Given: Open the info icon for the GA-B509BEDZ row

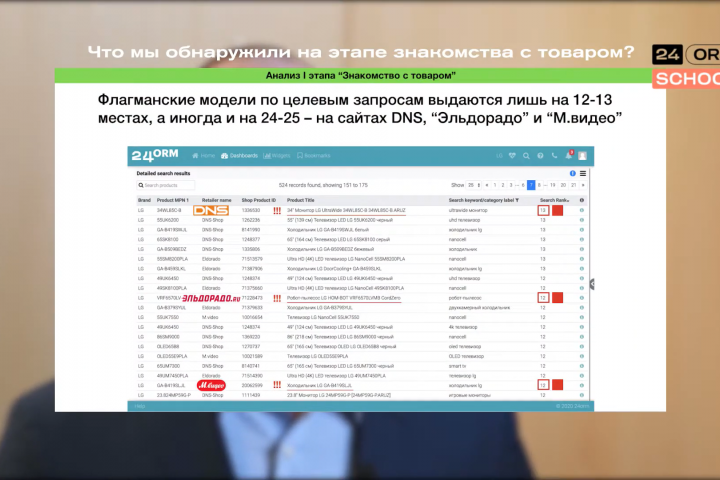Looking at the screenshot, I should tap(582, 249).
